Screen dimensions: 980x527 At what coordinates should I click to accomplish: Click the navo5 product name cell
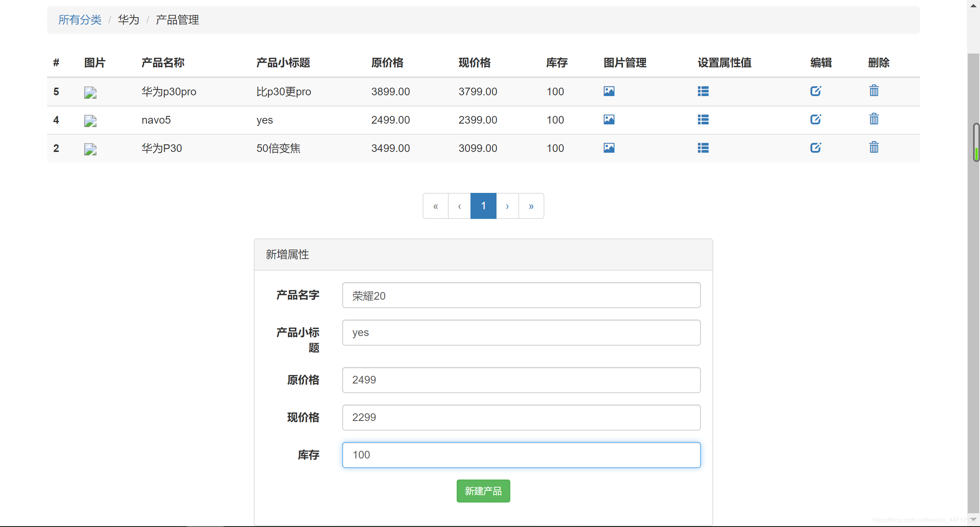click(156, 120)
